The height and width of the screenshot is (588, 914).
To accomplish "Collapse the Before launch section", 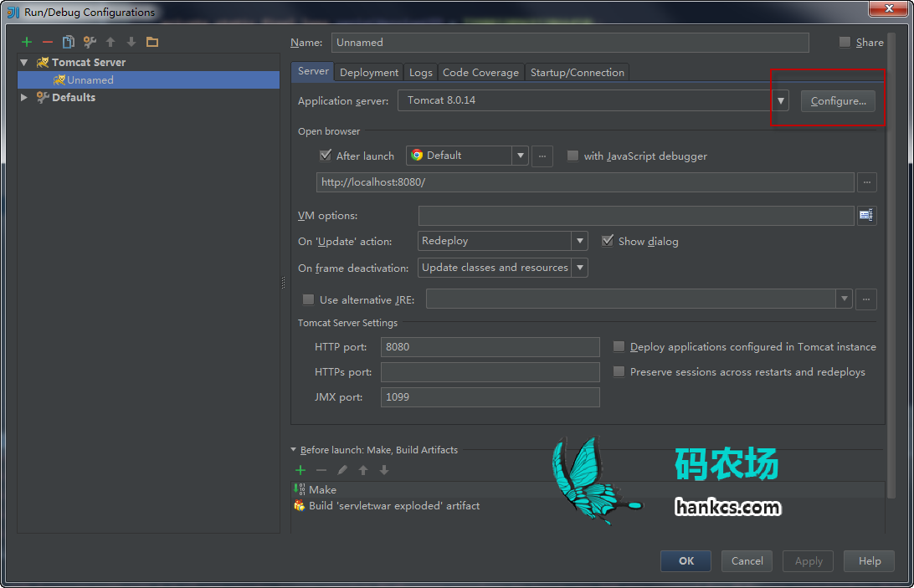I will [x=293, y=450].
